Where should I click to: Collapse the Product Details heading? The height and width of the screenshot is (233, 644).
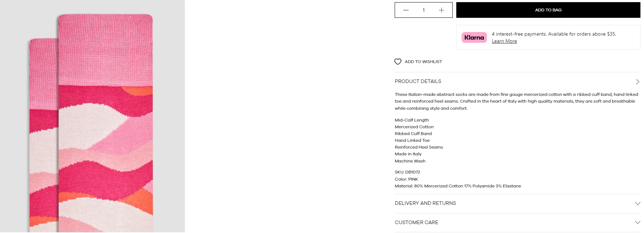pyautogui.click(x=418, y=81)
